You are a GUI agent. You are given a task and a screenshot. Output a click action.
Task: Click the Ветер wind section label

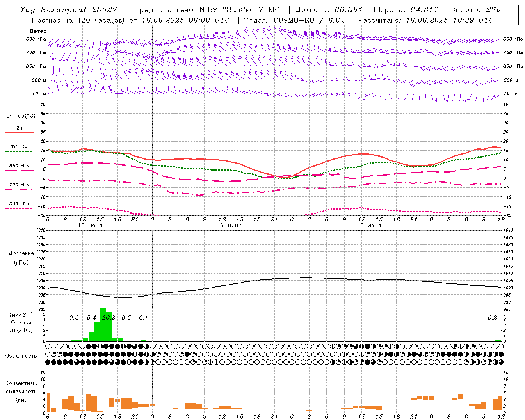(x=38, y=31)
